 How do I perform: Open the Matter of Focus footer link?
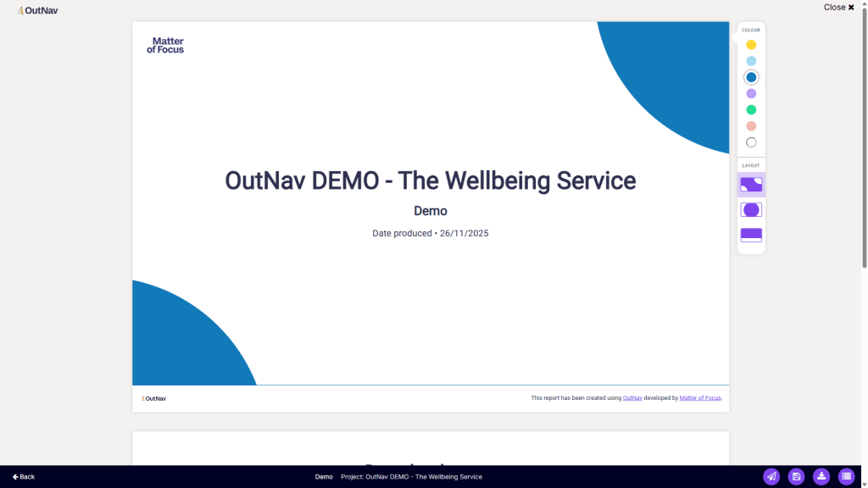700,398
